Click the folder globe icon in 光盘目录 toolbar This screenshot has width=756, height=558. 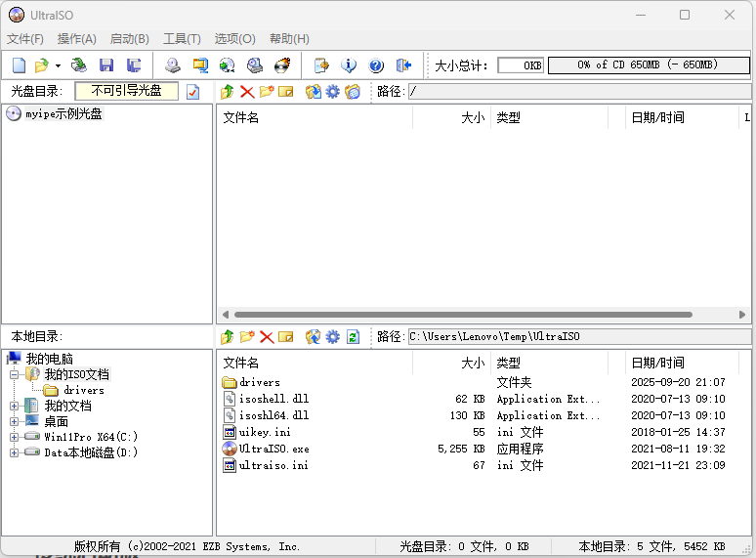[353, 91]
